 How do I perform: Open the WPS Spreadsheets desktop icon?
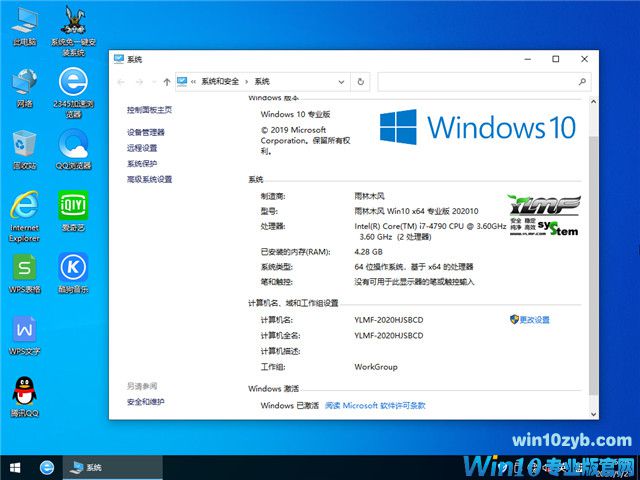pos(24,273)
